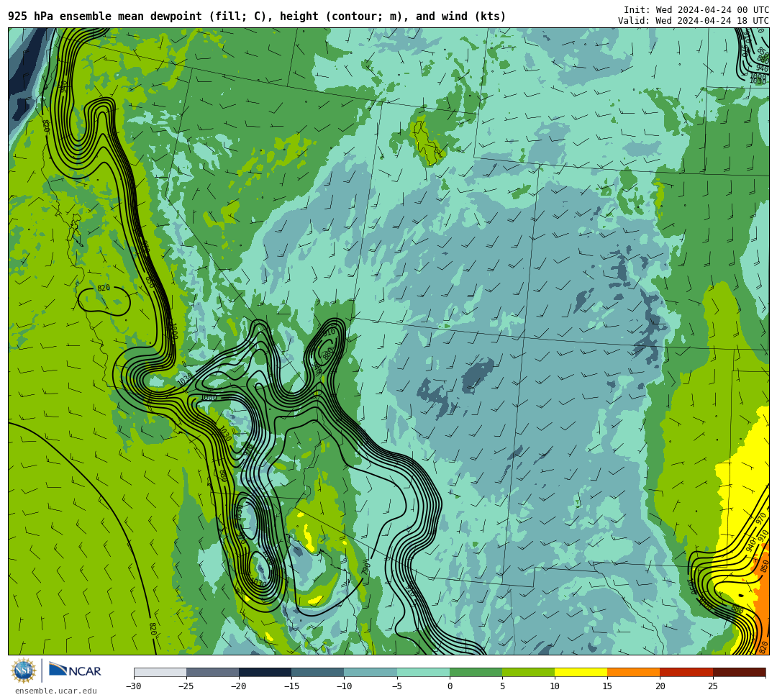Click the lightest gray colorbar segment (-30 to -25)

[160, 672]
